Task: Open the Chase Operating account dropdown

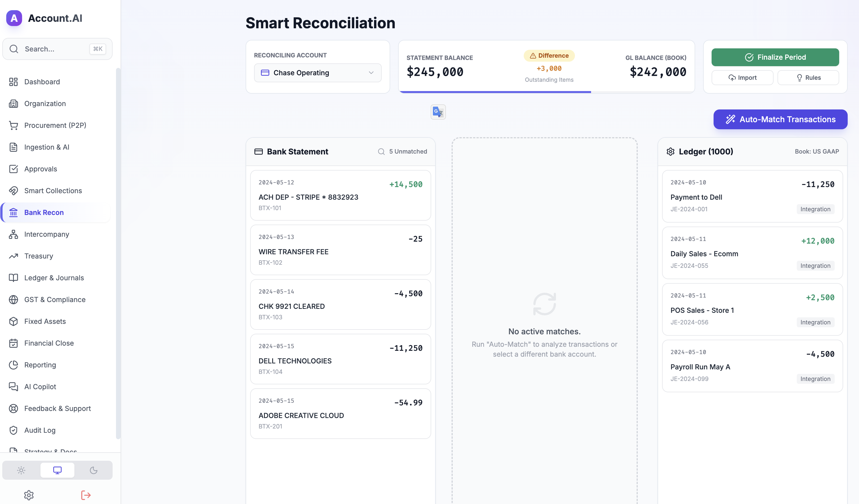Action: click(317, 73)
